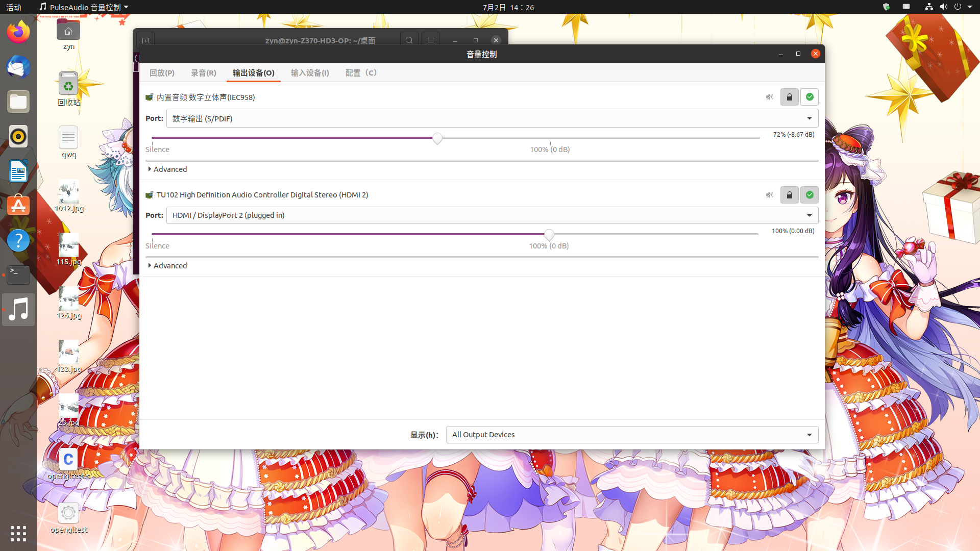Open the terminal search icon
The image size is (980, 551).
point(409,40)
